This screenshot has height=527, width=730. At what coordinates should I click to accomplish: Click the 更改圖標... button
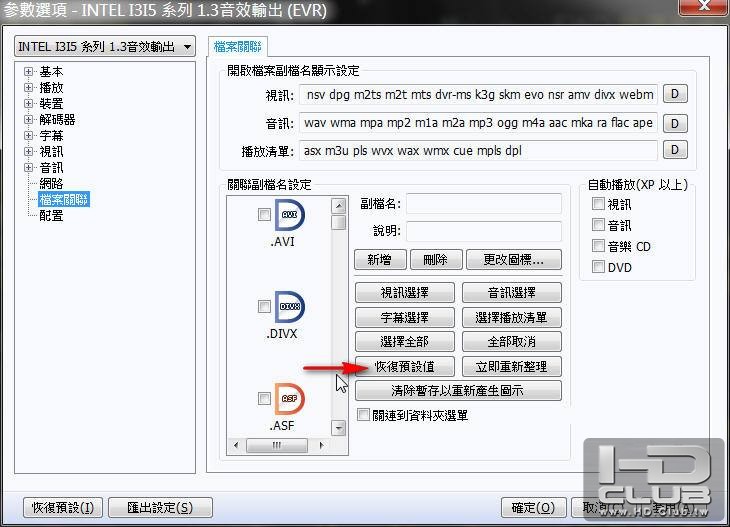pos(514,259)
